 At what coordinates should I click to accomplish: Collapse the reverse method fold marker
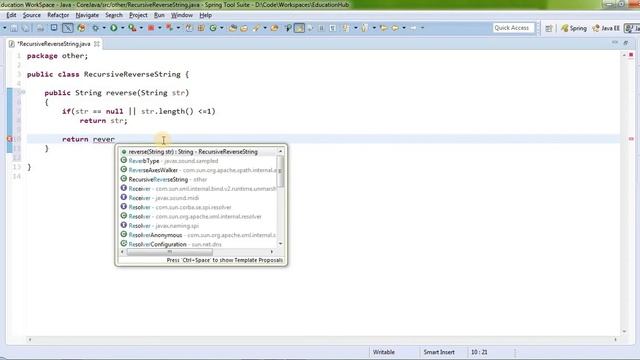pyautogui.click(x=23, y=92)
